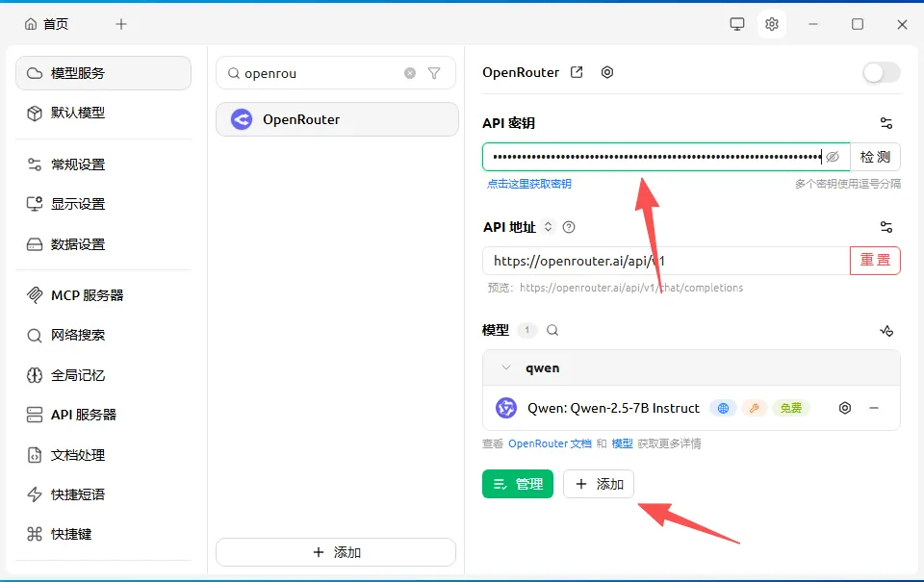Open Qwen-2.5-7B model settings gear
924x582 pixels.
[845, 408]
